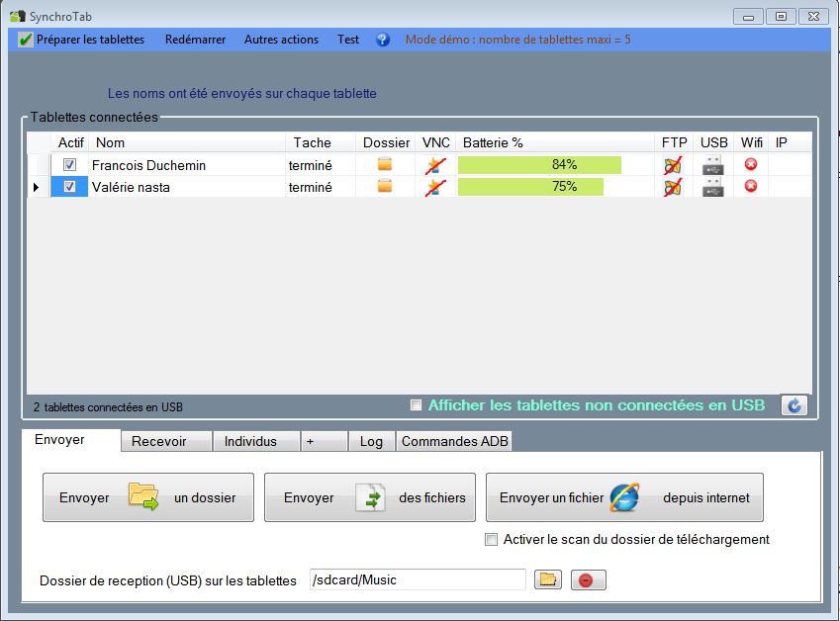This screenshot has width=840, height=621.
Task: Expand the Redémarrer menu
Action: [195, 40]
